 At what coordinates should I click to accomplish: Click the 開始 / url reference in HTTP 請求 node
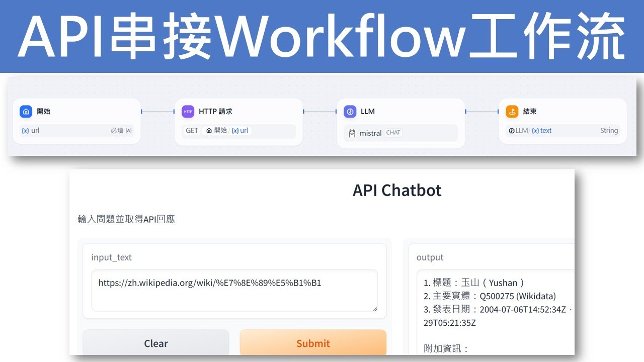click(x=226, y=130)
